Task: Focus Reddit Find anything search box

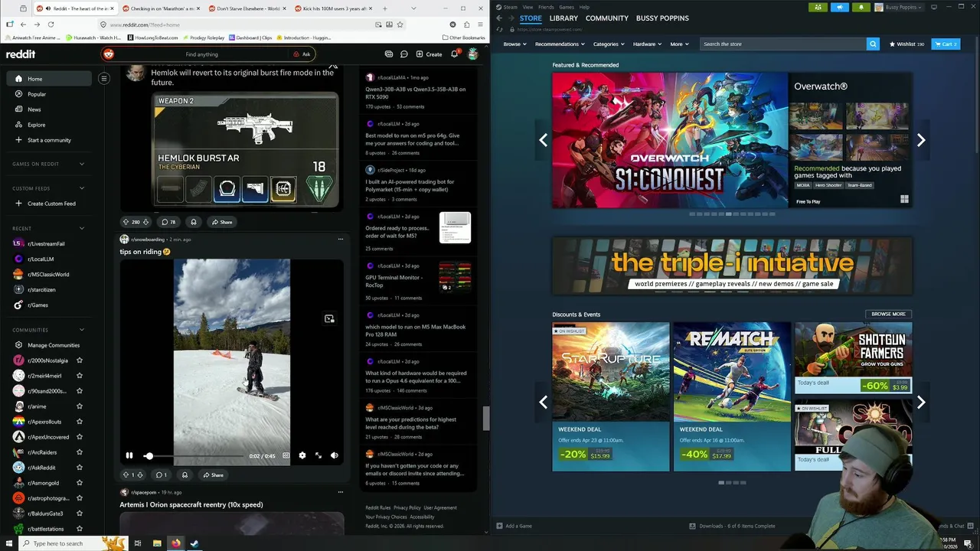Action: point(201,54)
